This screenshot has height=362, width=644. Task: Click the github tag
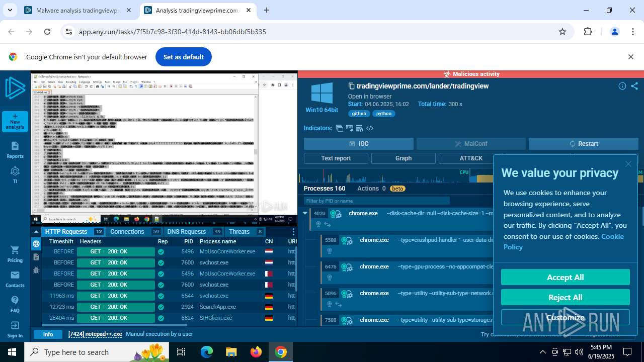pos(359,114)
